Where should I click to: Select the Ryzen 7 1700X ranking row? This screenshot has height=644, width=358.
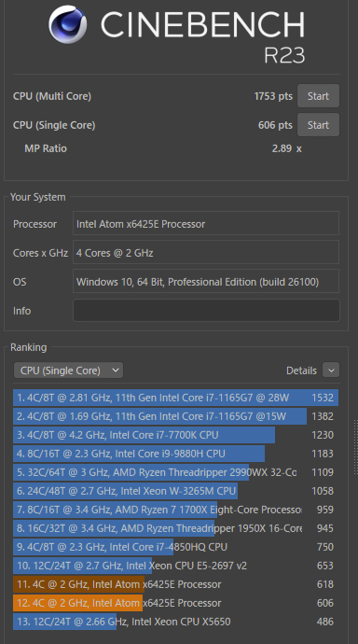pos(175,510)
